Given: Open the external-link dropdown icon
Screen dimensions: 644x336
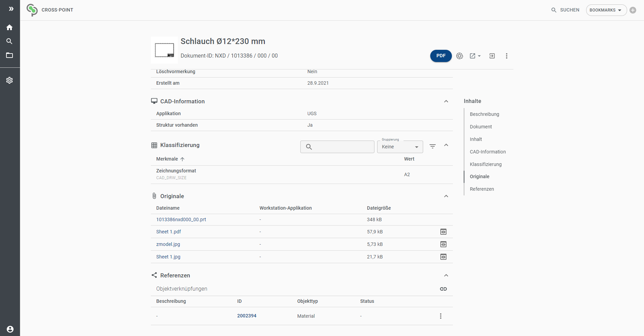Looking at the screenshot, I should 475,56.
